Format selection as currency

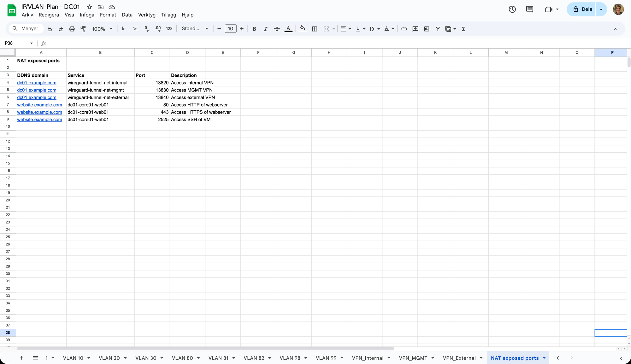click(124, 29)
